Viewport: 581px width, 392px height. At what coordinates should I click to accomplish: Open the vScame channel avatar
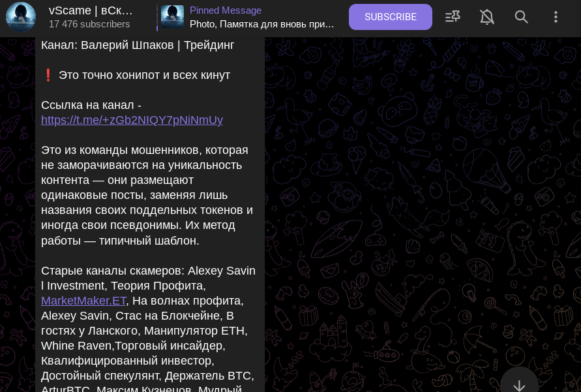coord(21,17)
